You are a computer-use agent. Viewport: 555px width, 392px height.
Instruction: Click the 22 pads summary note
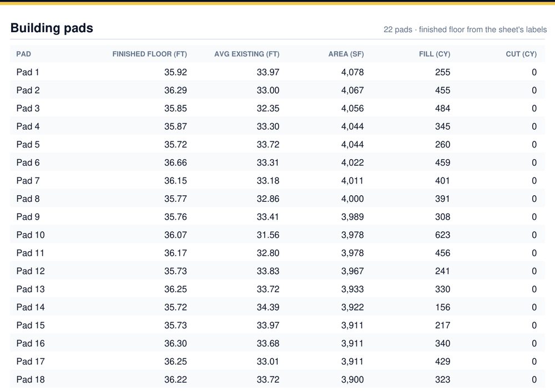(465, 30)
